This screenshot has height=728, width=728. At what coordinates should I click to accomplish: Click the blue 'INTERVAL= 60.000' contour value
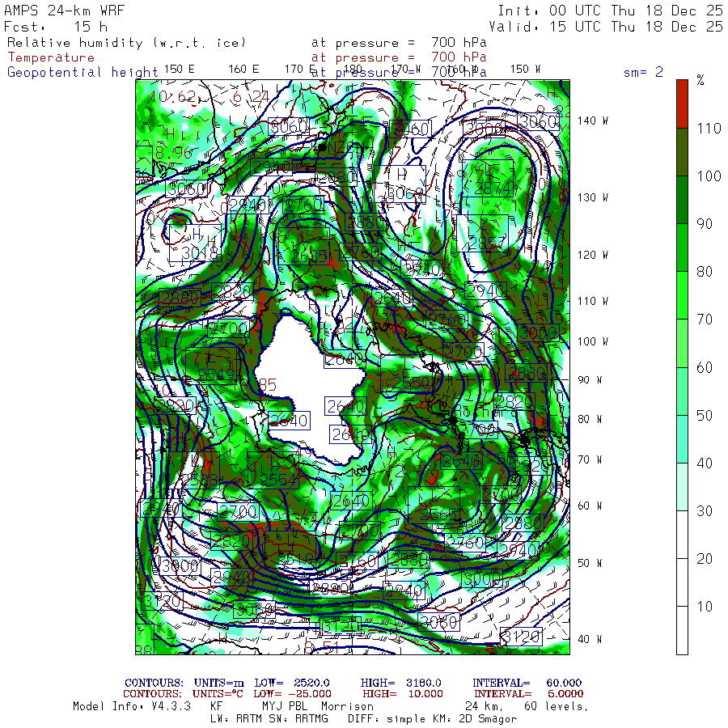tap(527, 683)
